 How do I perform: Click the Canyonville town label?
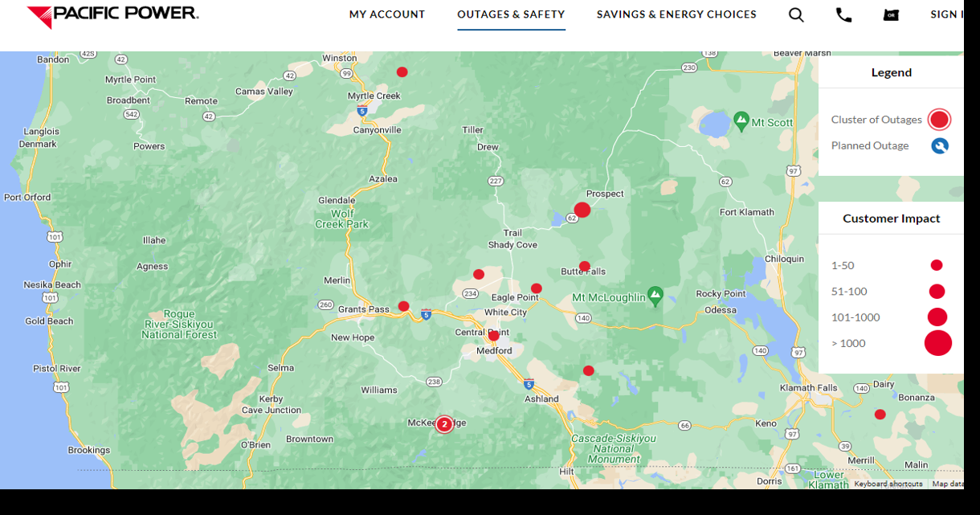(x=377, y=129)
